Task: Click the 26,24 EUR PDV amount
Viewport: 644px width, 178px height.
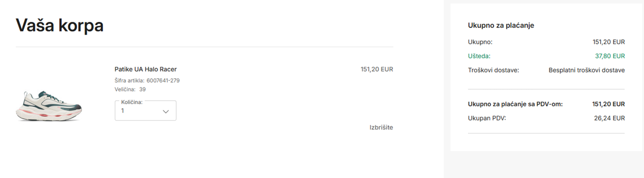Action: 609,118
